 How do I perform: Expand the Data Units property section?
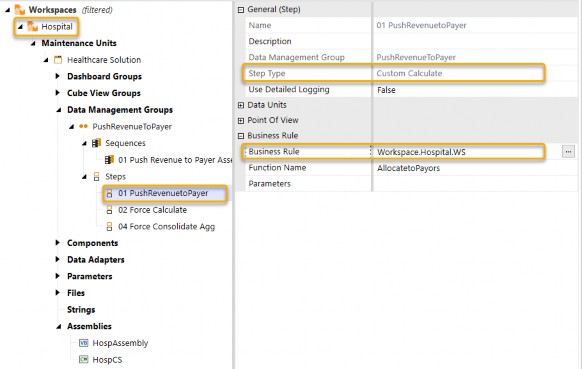pyautogui.click(x=241, y=105)
